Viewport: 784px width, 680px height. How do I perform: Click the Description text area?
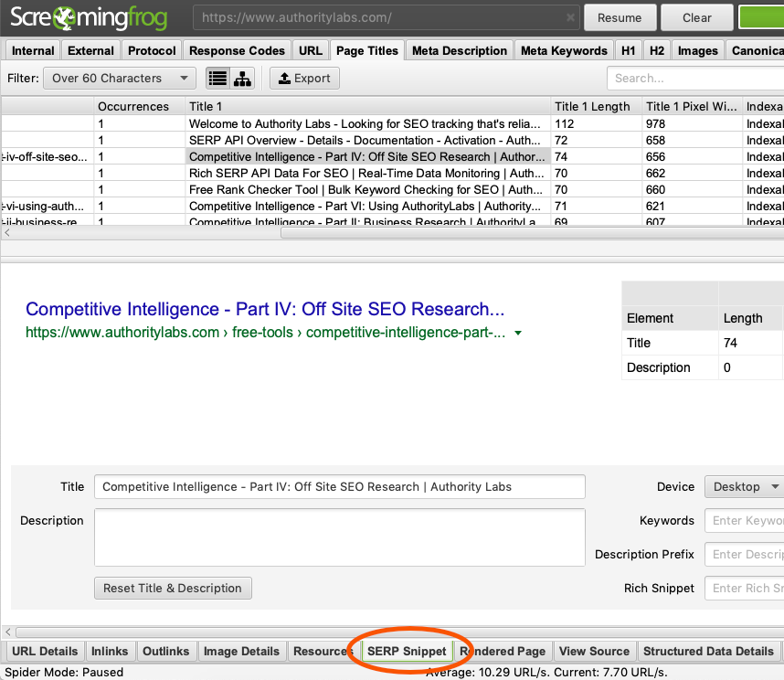340,537
